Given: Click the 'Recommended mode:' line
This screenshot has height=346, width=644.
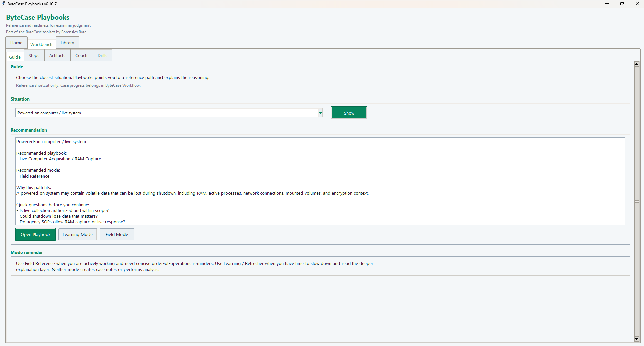Looking at the screenshot, I should 38,170.
